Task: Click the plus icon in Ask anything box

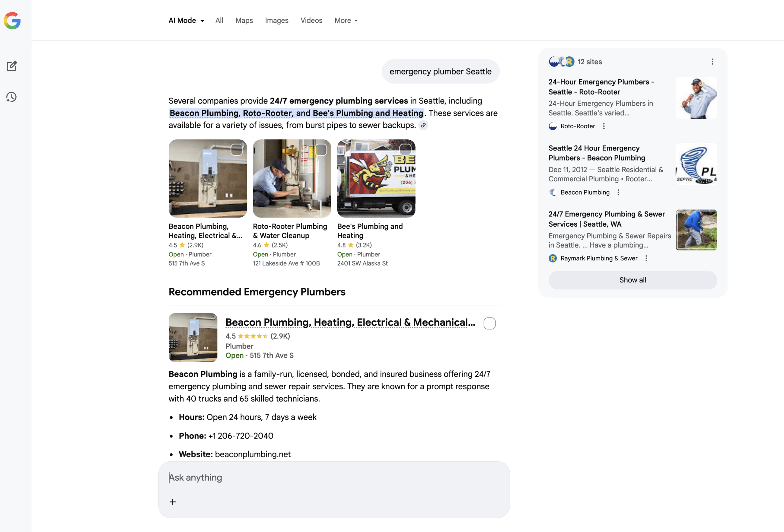Action: pos(173,502)
